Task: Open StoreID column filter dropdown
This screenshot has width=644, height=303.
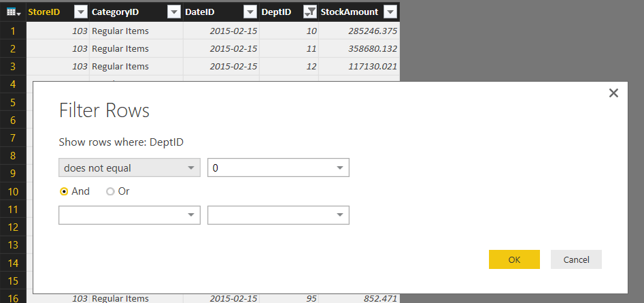Action: [80, 12]
